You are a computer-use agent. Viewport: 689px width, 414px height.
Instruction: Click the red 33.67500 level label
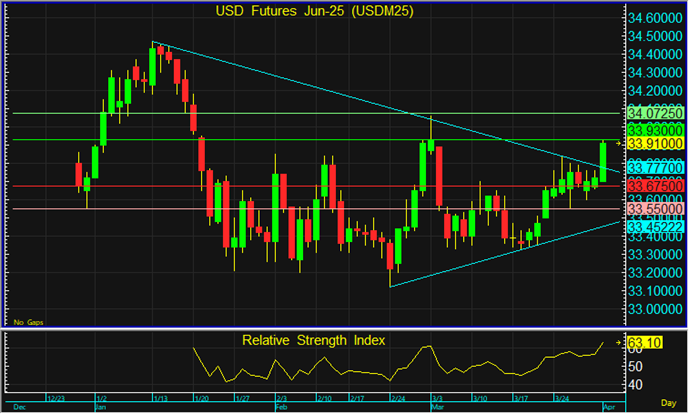pyautogui.click(x=655, y=186)
